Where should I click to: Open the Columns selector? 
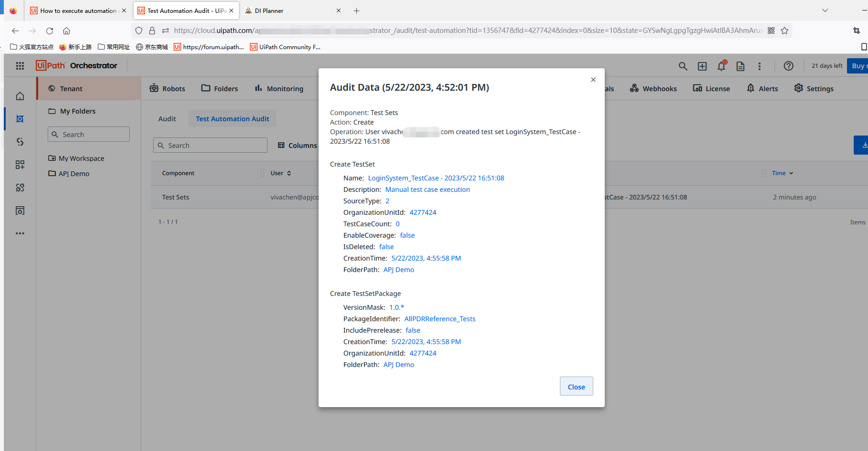click(x=298, y=145)
